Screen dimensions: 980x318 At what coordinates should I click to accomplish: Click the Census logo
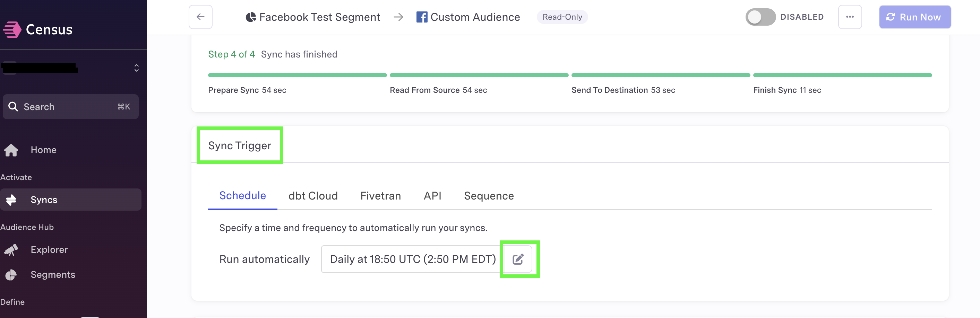tap(12, 30)
